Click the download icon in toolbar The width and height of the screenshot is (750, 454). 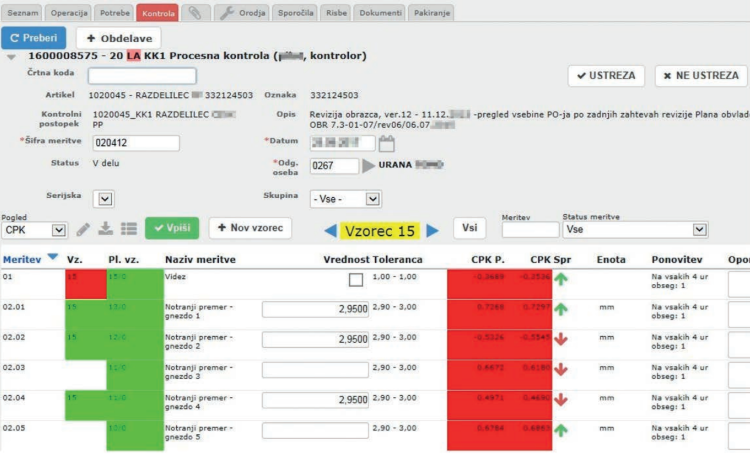tap(105, 229)
